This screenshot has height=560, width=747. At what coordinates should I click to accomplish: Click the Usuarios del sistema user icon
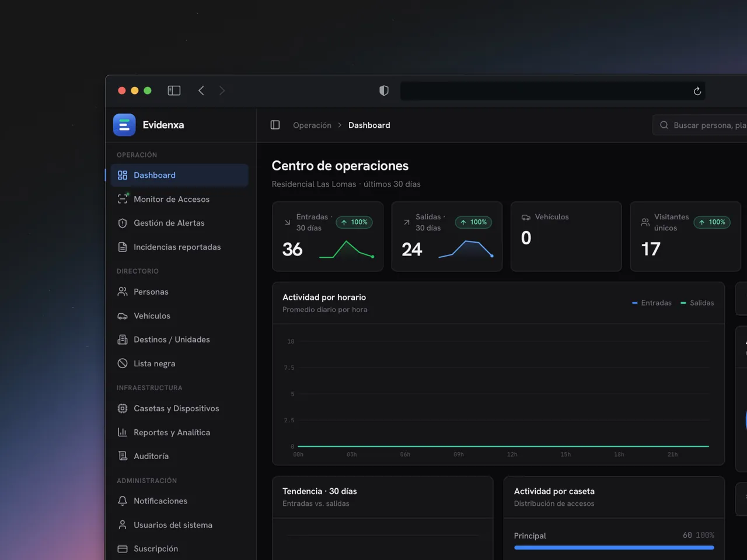click(x=123, y=525)
